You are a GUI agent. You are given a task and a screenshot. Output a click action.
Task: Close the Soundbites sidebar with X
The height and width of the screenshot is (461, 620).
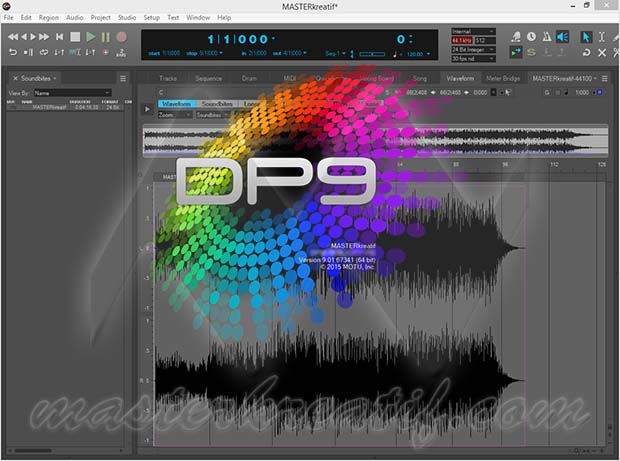15,78
